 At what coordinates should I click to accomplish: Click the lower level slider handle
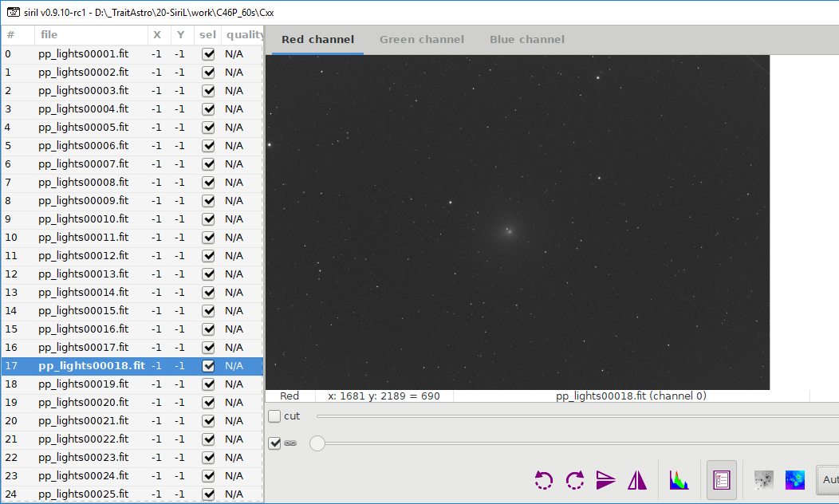coord(317,443)
